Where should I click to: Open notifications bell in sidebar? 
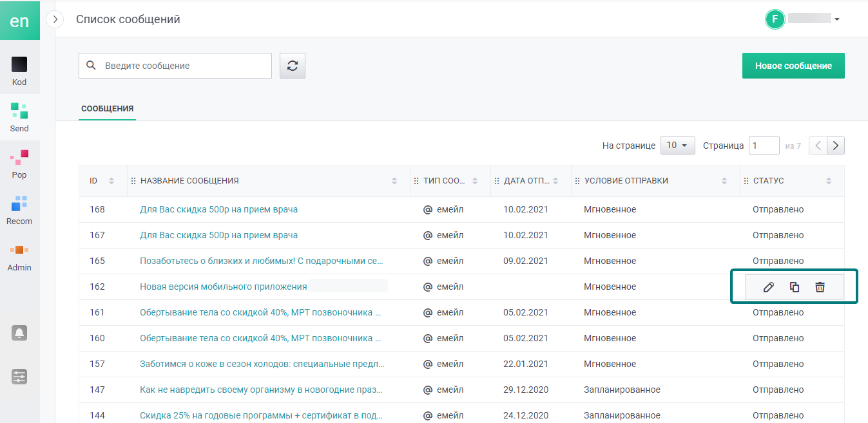tap(19, 333)
